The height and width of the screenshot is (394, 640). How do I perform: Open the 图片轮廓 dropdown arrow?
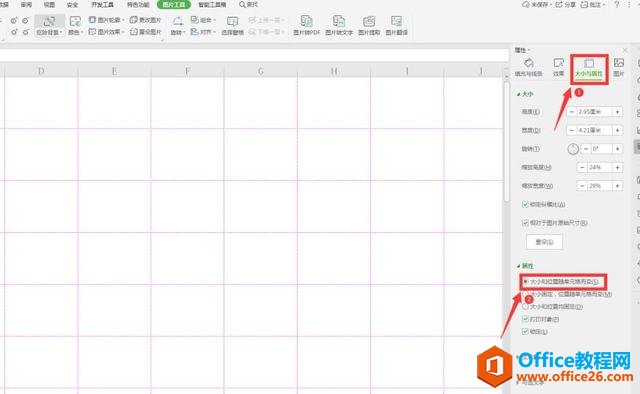coord(123,20)
